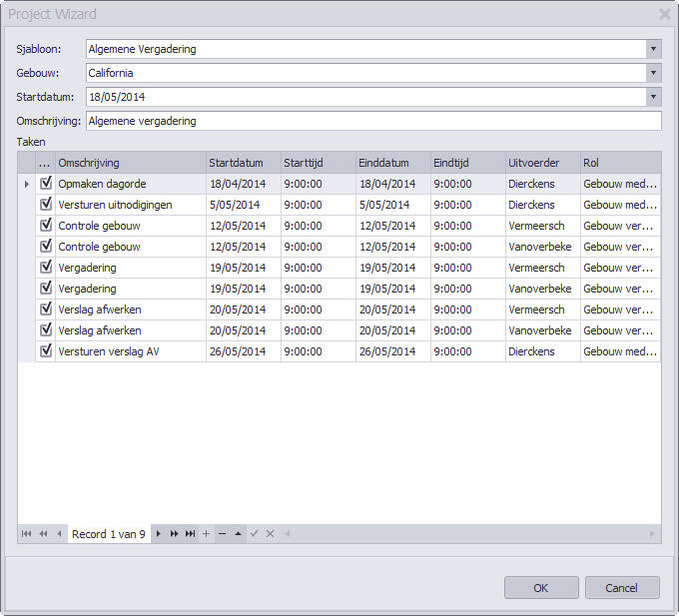Delete current record with minus icon
The height and width of the screenshot is (616, 679).
[x=222, y=534]
